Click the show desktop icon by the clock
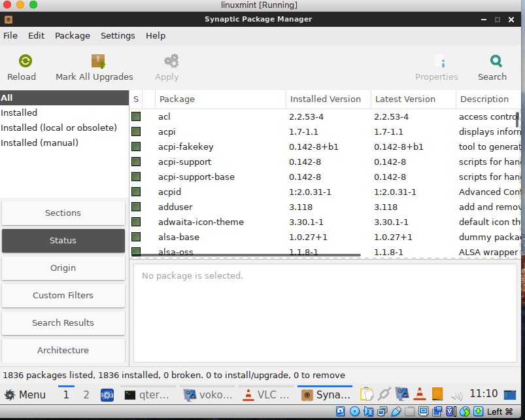This screenshot has height=420, width=525. (x=510, y=395)
